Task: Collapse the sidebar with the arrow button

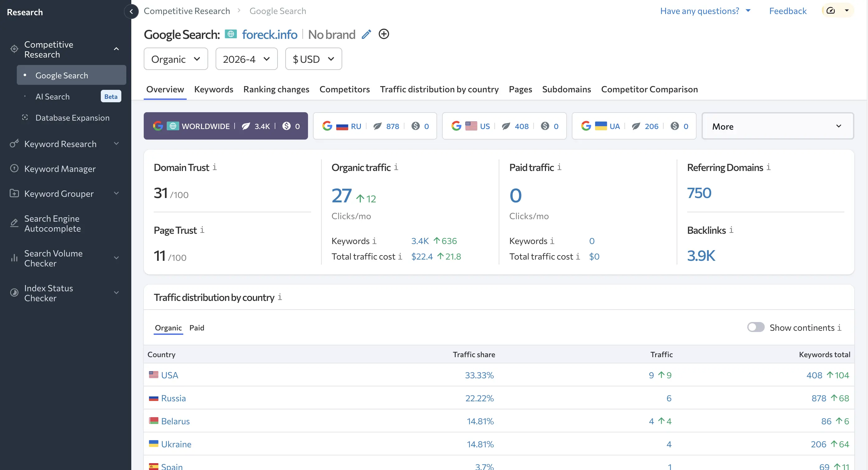Action: (x=131, y=12)
